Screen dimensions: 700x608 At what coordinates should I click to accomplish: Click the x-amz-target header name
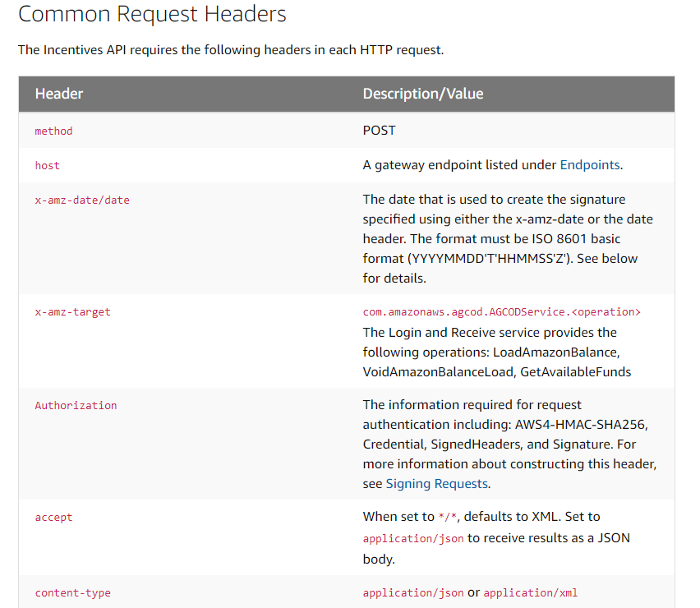click(72, 312)
